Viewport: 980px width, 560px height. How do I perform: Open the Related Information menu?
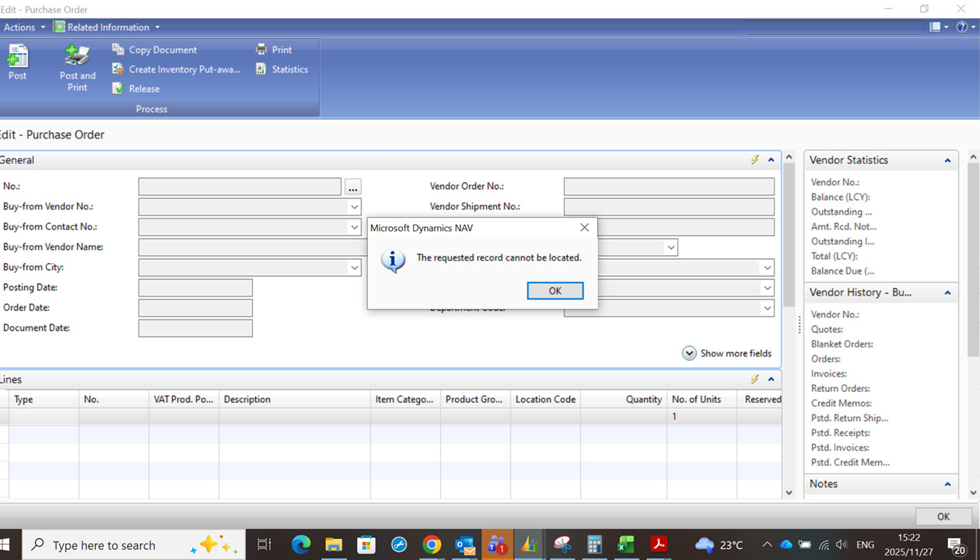click(107, 27)
